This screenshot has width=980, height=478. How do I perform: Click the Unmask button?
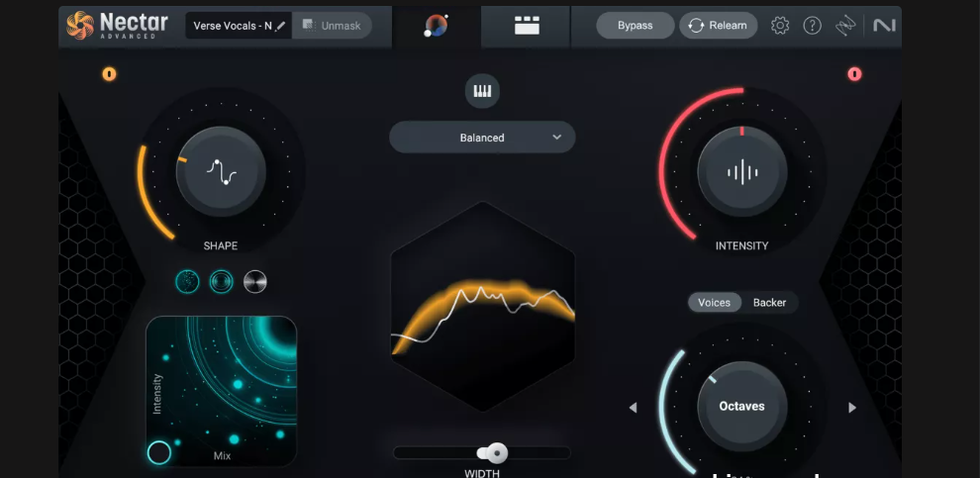pyautogui.click(x=332, y=26)
